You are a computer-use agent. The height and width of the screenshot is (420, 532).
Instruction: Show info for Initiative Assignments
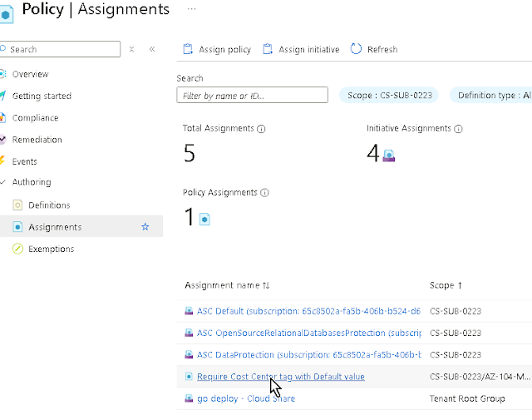458,129
